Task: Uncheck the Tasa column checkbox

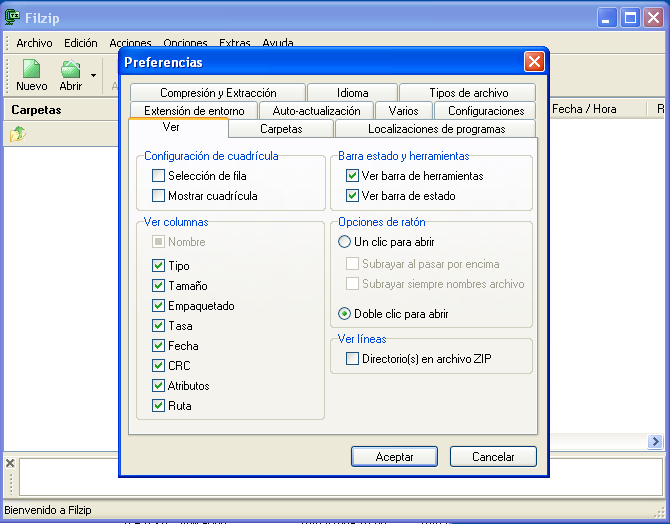Action: tap(159, 326)
